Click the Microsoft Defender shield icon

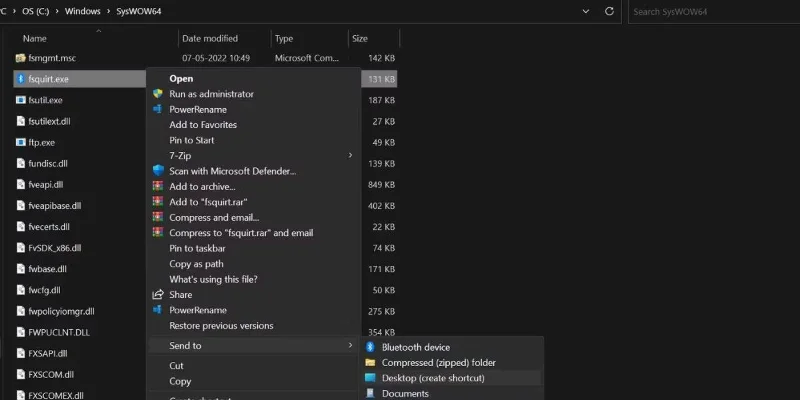[x=158, y=171]
